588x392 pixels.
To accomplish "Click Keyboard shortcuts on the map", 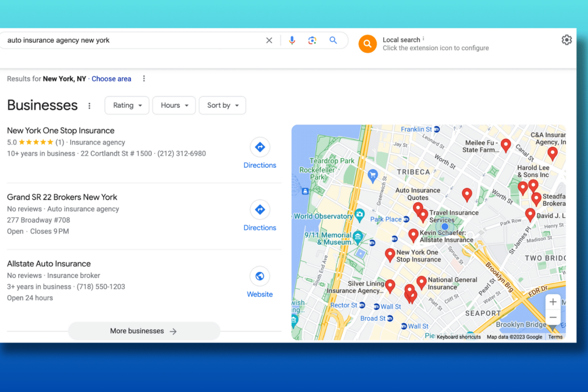I will (459, 337).
